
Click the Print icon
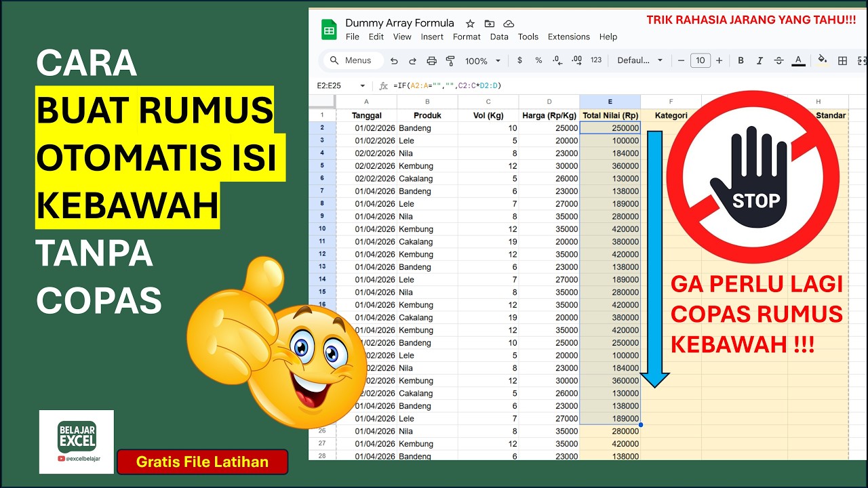coord(431,60)
